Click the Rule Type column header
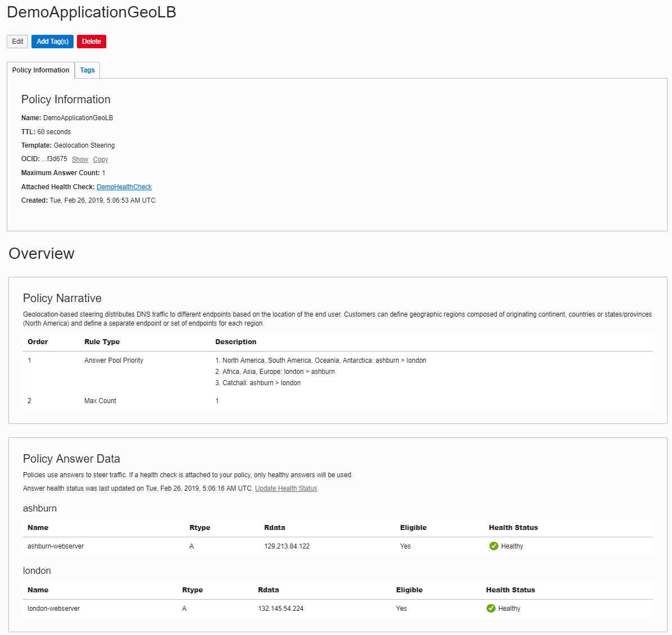 point(102,342)
